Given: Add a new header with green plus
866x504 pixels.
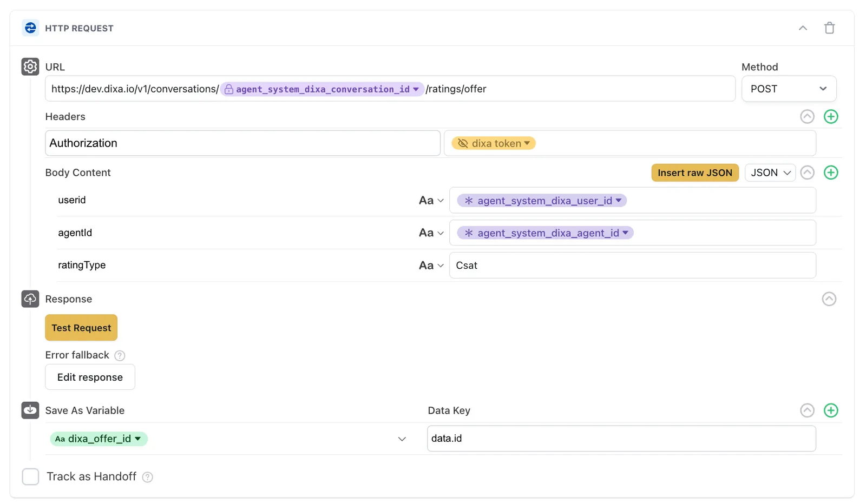Looking at the screenshot, I should coord(831,116).
